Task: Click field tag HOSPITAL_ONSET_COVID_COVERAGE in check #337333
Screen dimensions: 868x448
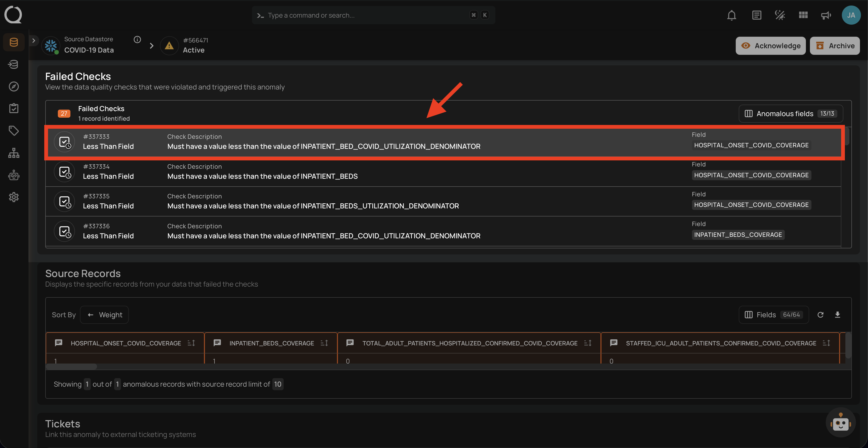Action: coord(751,145)
